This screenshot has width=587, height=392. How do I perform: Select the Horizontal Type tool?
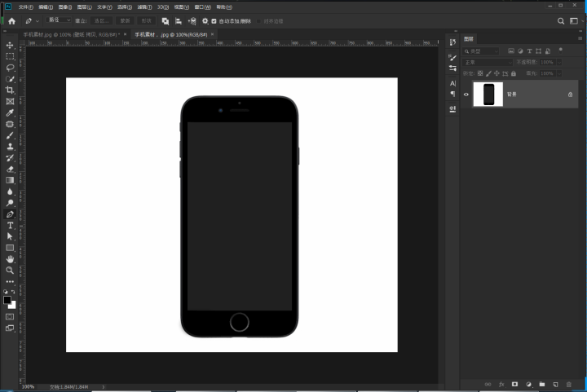[10, 225]
